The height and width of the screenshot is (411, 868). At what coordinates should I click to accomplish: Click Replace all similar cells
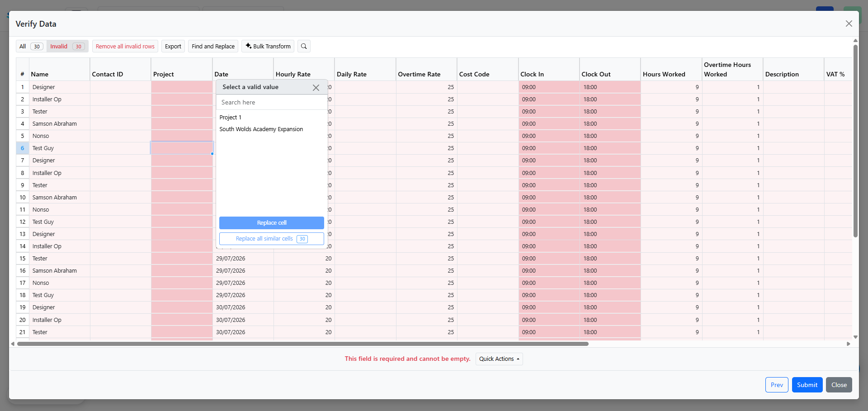(272, 239)
